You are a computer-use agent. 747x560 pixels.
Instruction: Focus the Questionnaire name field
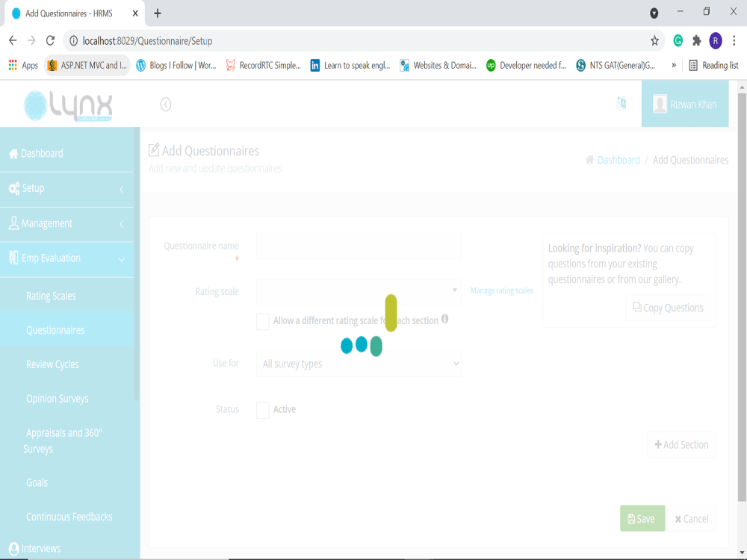pyautogui.click(x=359, y=246)
